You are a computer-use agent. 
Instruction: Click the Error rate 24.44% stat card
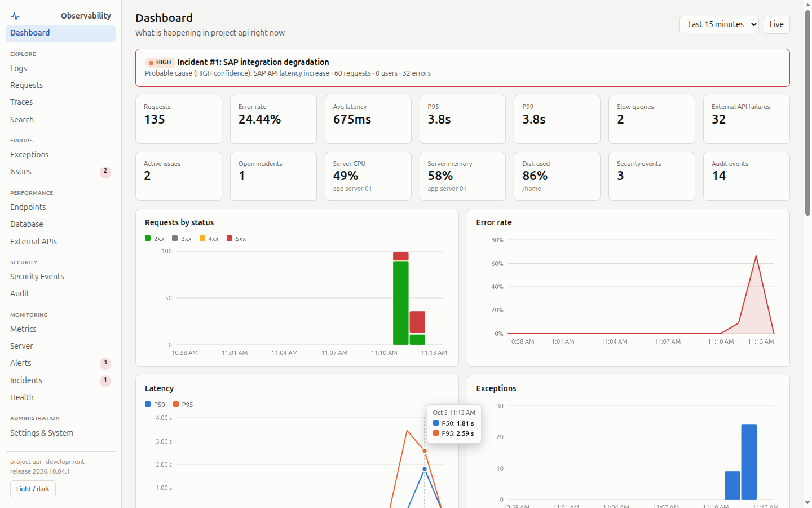coord(273,120)
